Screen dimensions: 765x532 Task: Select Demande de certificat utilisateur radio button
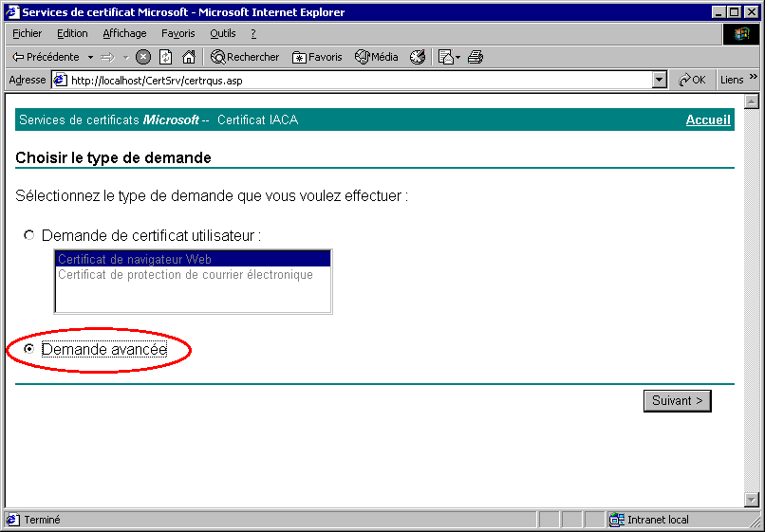coord(29,235)
